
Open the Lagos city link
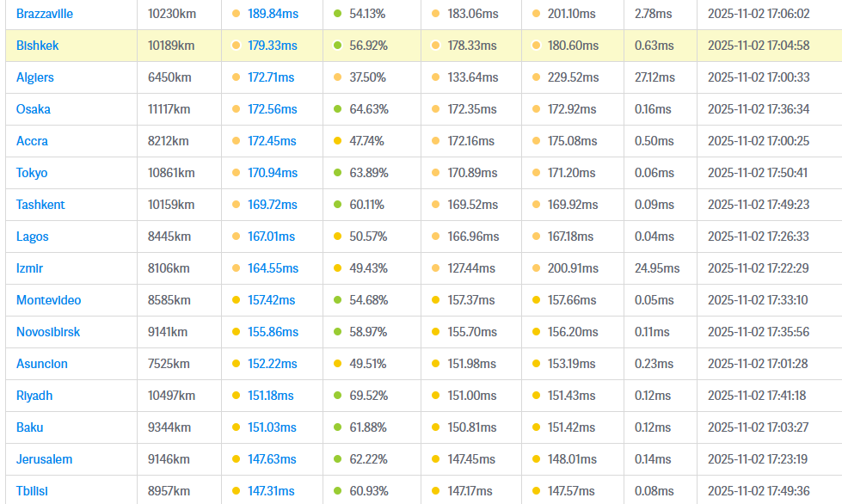[32, 237]
